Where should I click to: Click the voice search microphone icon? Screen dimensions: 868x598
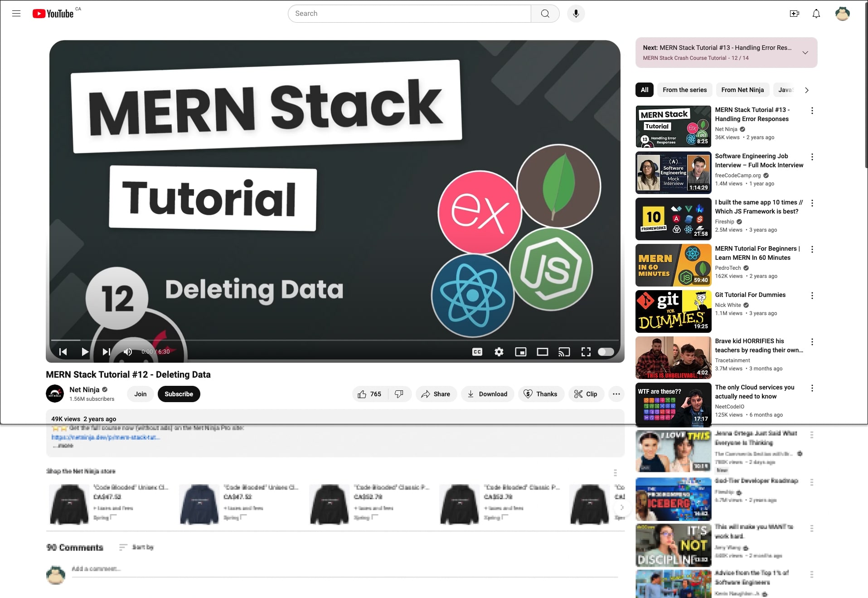(576, 14)
